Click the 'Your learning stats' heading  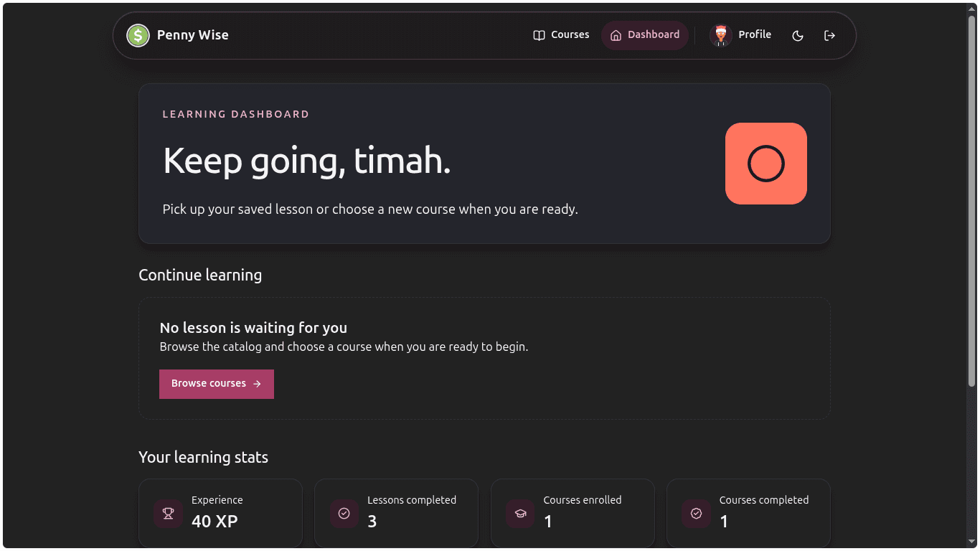point(204,457)
